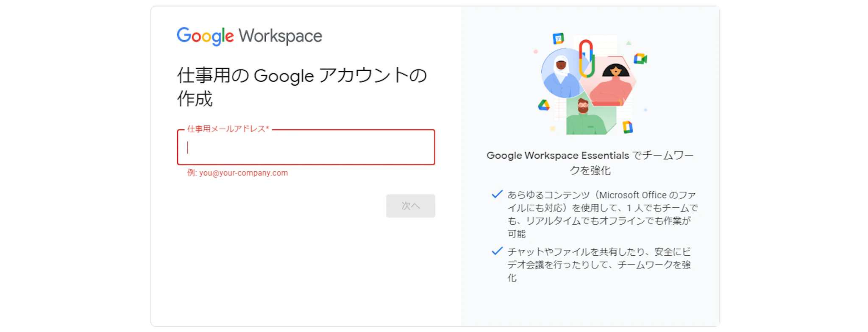Click the multicolored paperclip icon
Image resolution: width=868 pixels, height=332 pixels.
pyautogui.click(x=586, y=59)
